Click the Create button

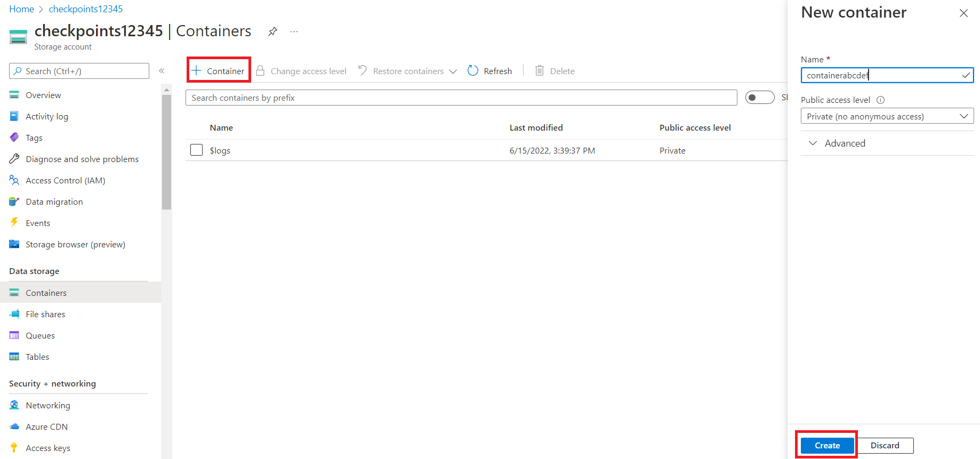click(x=827, y=445)
